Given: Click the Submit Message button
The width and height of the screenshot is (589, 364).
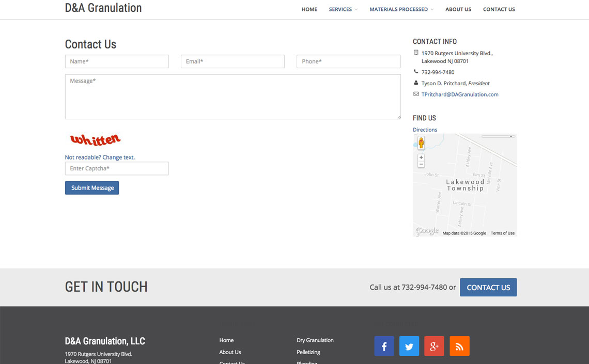Looking at the screenshot, I should 92,188.
